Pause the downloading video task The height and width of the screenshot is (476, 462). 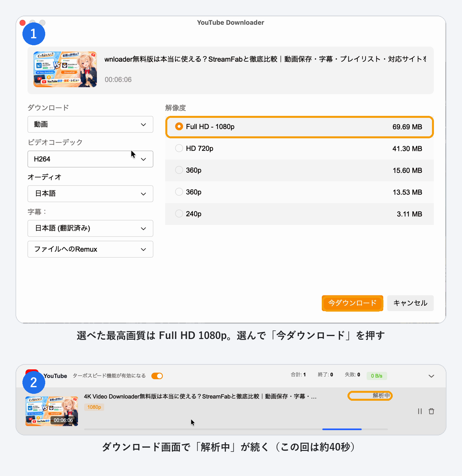click(x=420, y=411)
